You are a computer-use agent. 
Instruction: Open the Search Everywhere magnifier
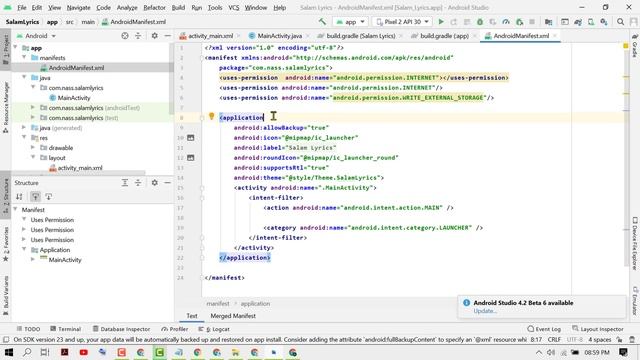pos(620,22)
